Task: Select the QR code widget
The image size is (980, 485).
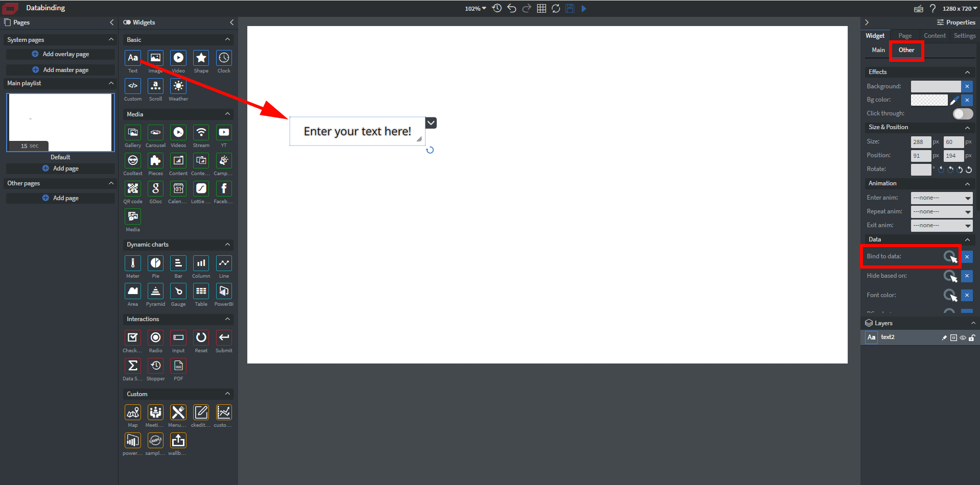Action: pos(133,188)
